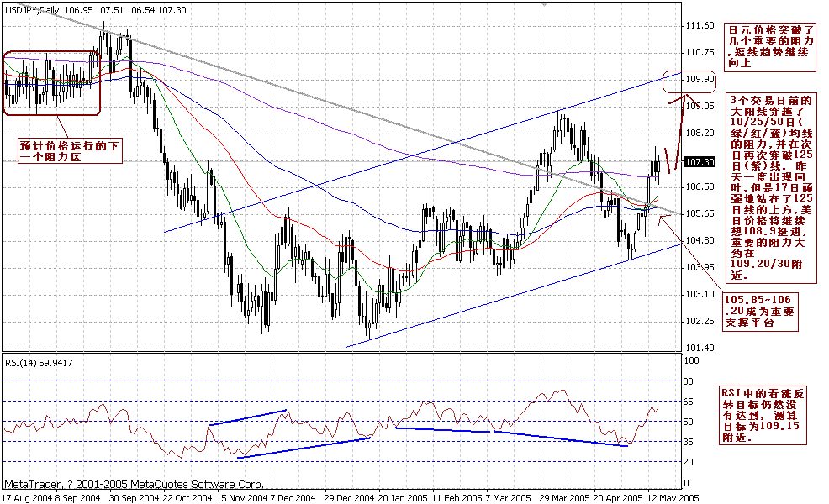Select the 104.80 price axis label
Screen dimensions: 829x504
point(700,240)
